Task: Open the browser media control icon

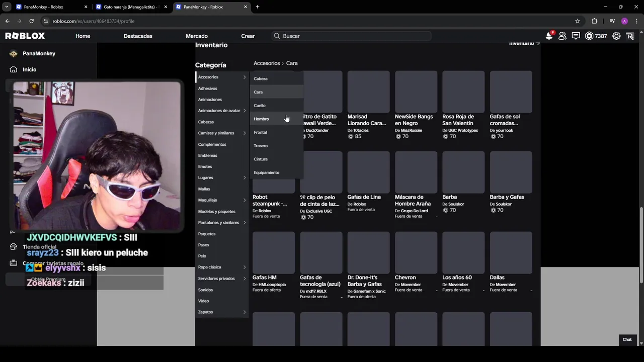Action: [x=612, y=21]
